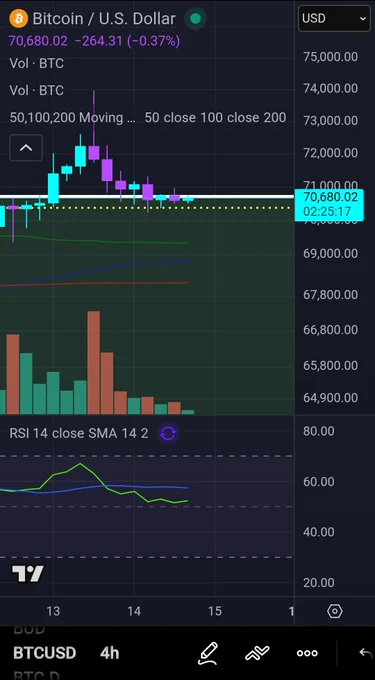Tap the 64,900.00 price axis label

331,398
